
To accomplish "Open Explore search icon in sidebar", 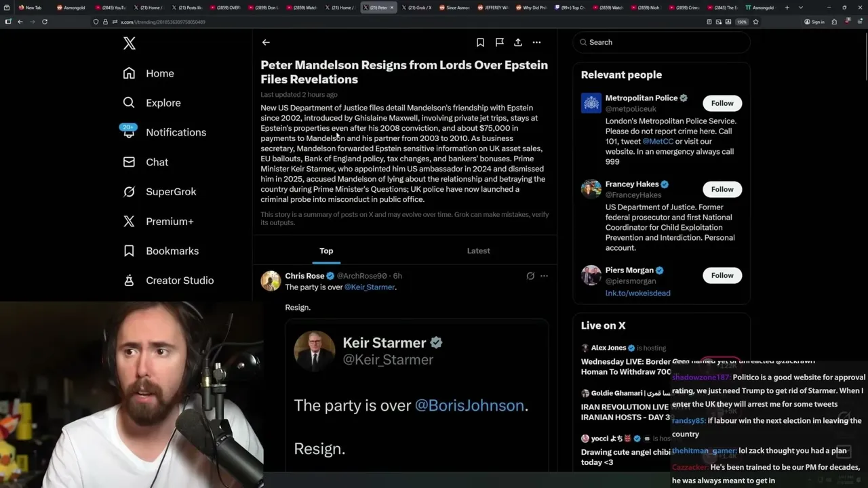I will tap(129, 103).
